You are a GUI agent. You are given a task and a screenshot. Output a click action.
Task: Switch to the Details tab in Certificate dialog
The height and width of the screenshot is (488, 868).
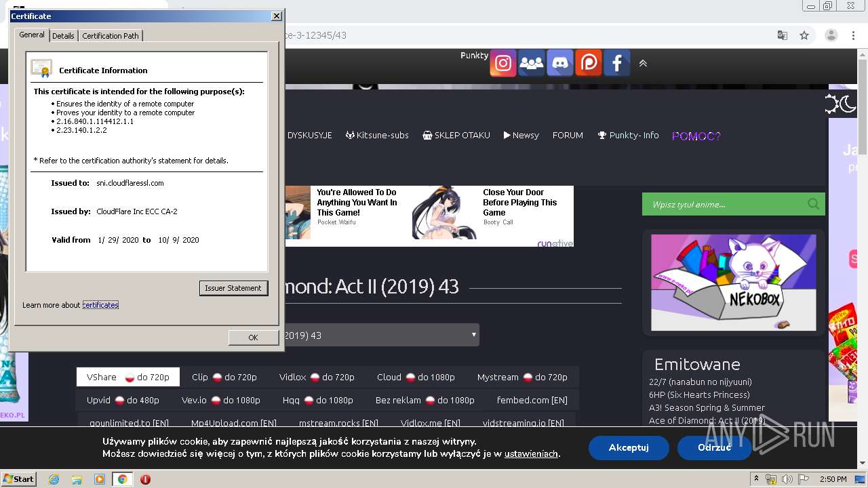(63, 36)
